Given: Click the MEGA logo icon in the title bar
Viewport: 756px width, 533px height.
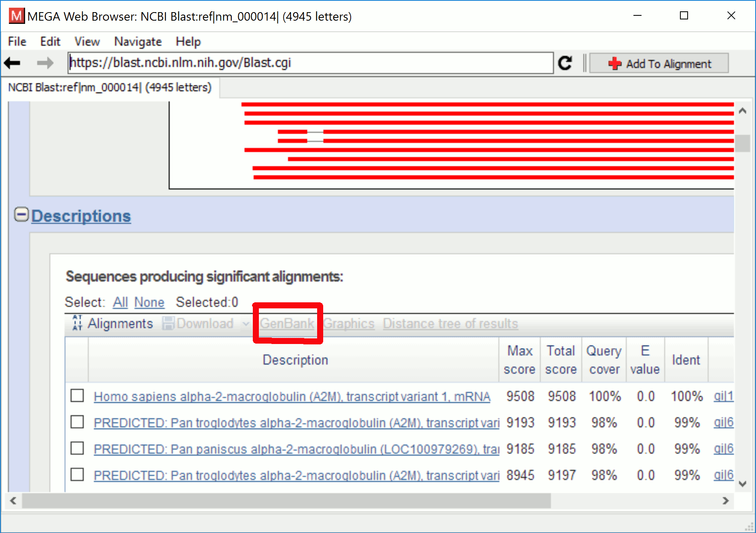Looking at the screenshot, I should 17,16.
